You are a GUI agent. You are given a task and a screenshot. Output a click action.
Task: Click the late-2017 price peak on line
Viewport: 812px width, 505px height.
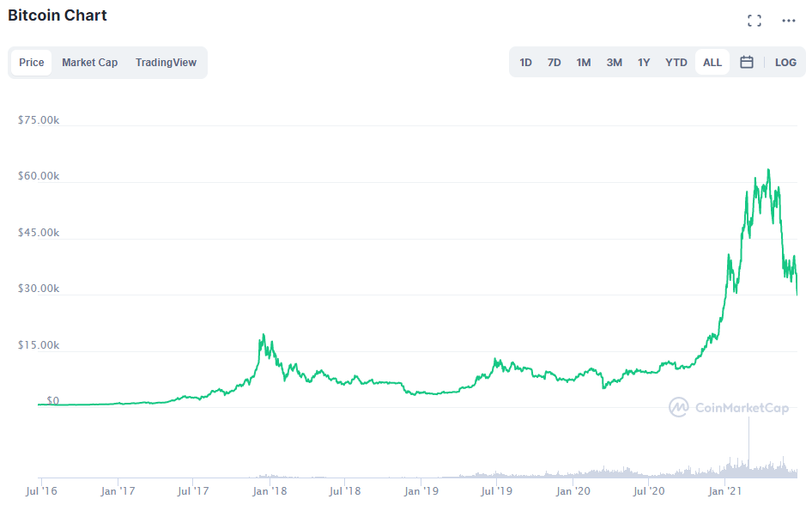pos(264,335)
